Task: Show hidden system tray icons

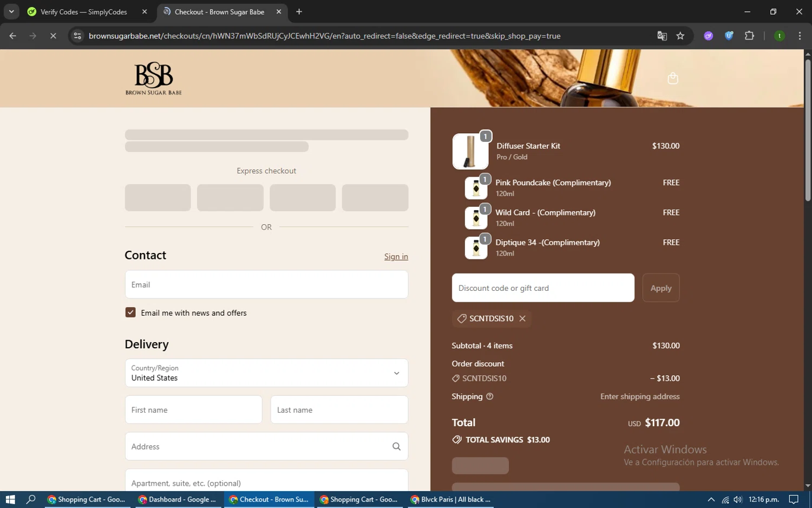Action: (711, 499)
